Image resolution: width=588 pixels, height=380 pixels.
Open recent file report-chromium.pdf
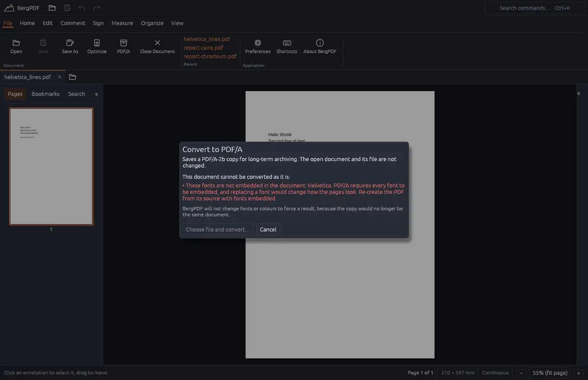click(x=210, y=56)
